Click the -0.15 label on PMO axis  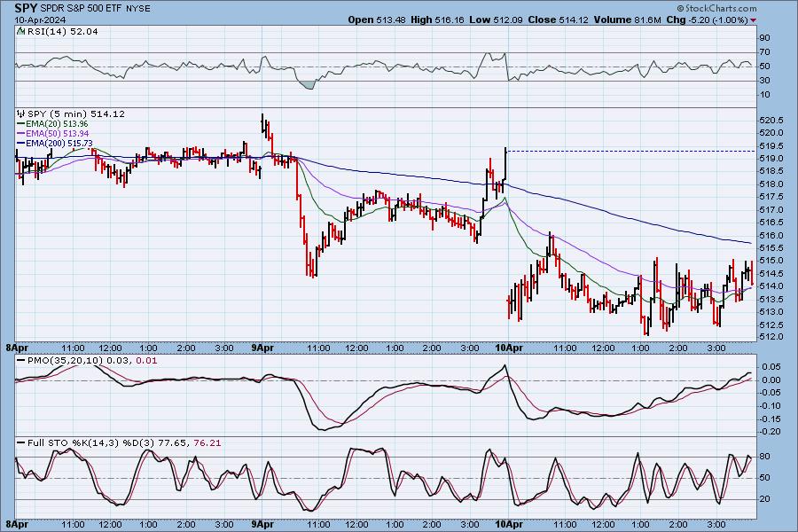coord(770,419)
